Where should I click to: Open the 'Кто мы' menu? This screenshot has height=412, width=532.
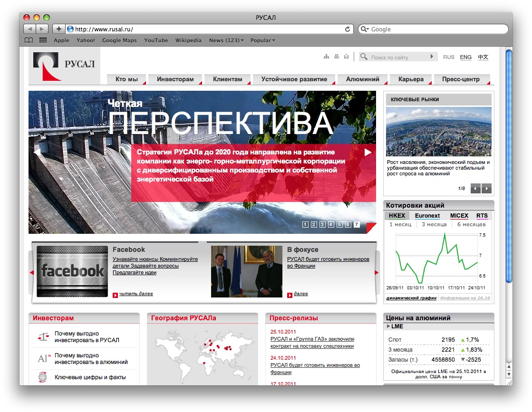[126, 79]
